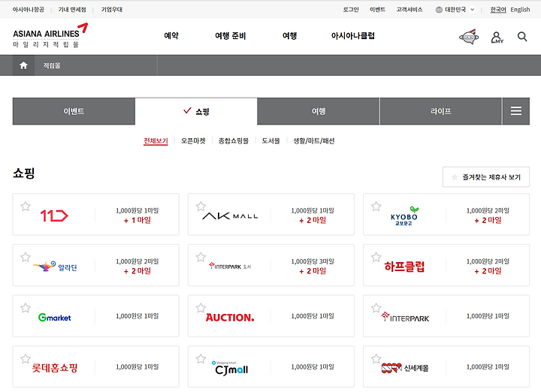
Task: Filter by 전체보기
Action: tap(156, 141)
